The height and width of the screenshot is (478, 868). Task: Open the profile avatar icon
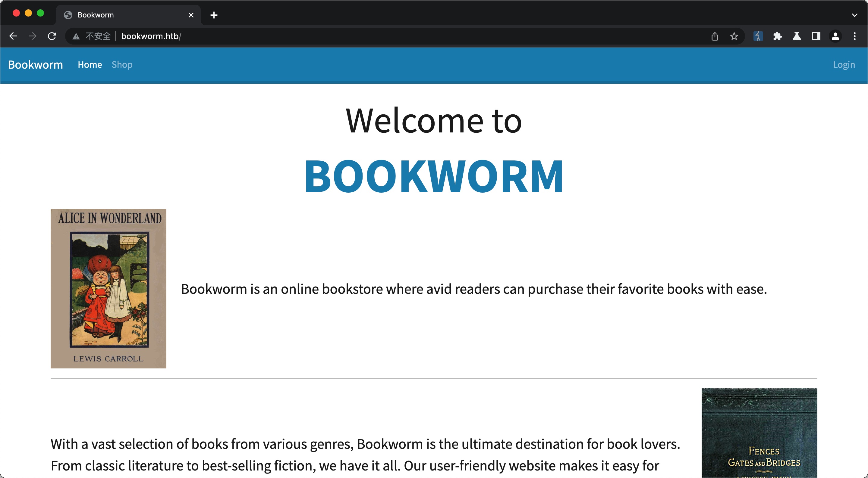point(835,36)
